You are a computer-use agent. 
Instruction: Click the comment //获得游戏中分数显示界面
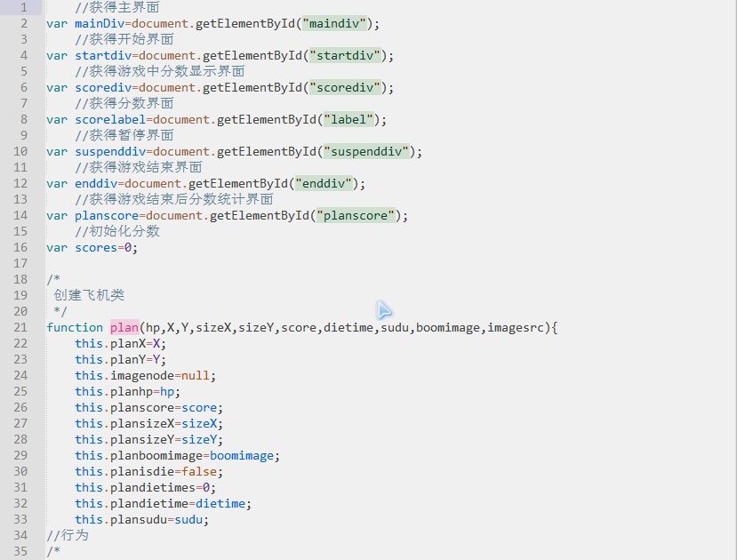coord(160,71)
